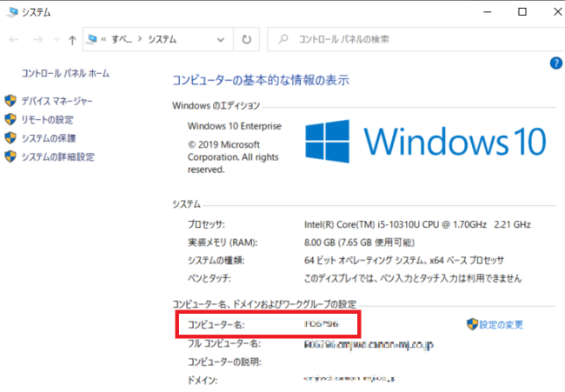Screen dimensions: 565x392
Task: Click the 8.00 GB RAM value
Action: coord(359,243)
